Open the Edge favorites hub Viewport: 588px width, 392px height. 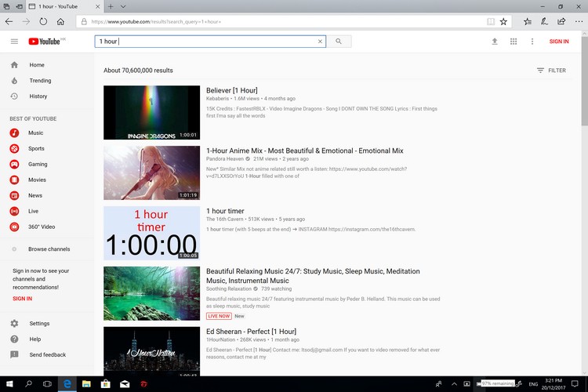[x=528, y=21]
